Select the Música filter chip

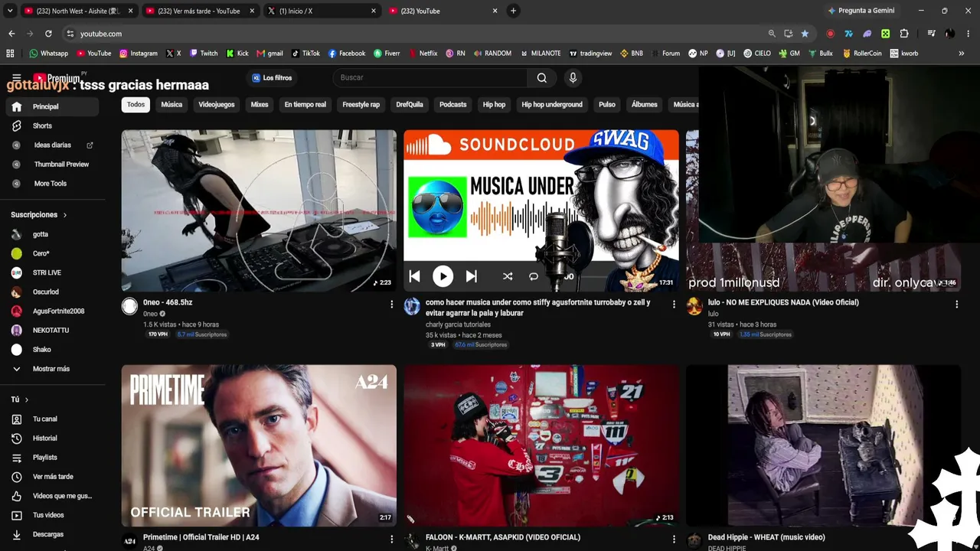pos(171,105)
